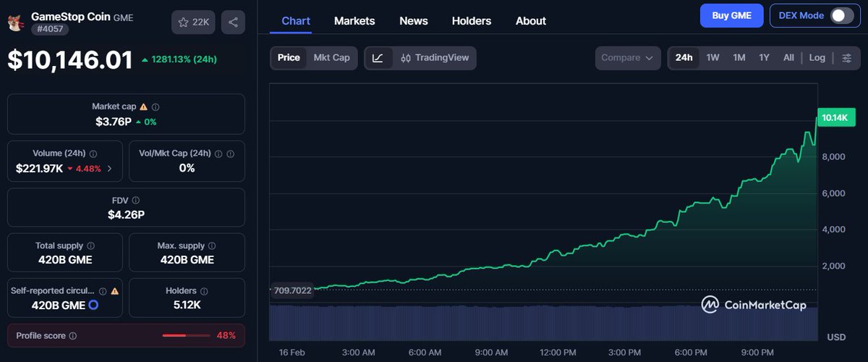Select the Mkt Cap chart option
This screenshot has width=868, height=362.
point(331,58)
